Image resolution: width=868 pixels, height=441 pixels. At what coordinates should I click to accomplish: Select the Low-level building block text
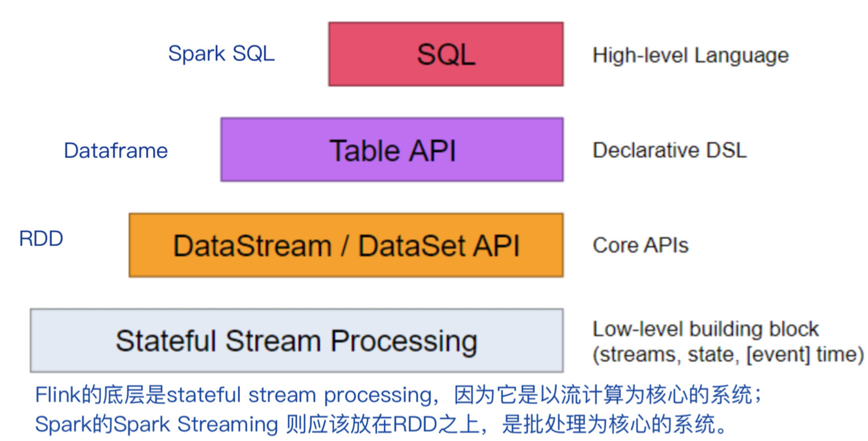[x=705, y=329]
